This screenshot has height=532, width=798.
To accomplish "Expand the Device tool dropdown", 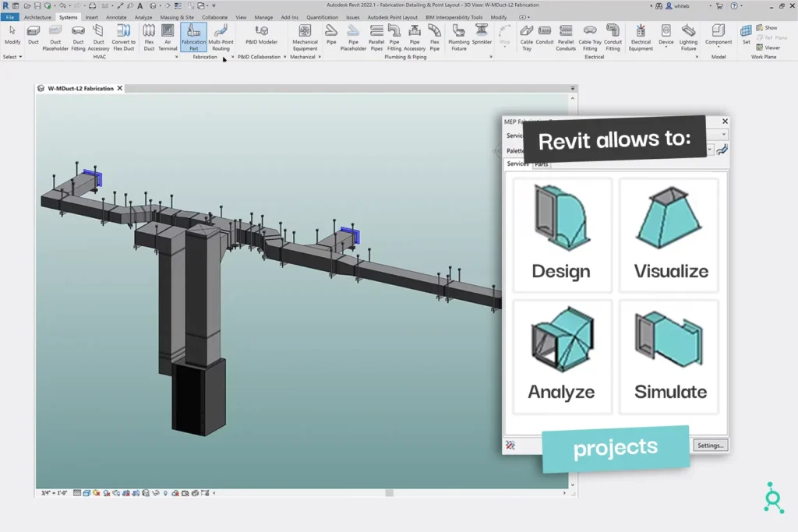I will pos(666,47).
